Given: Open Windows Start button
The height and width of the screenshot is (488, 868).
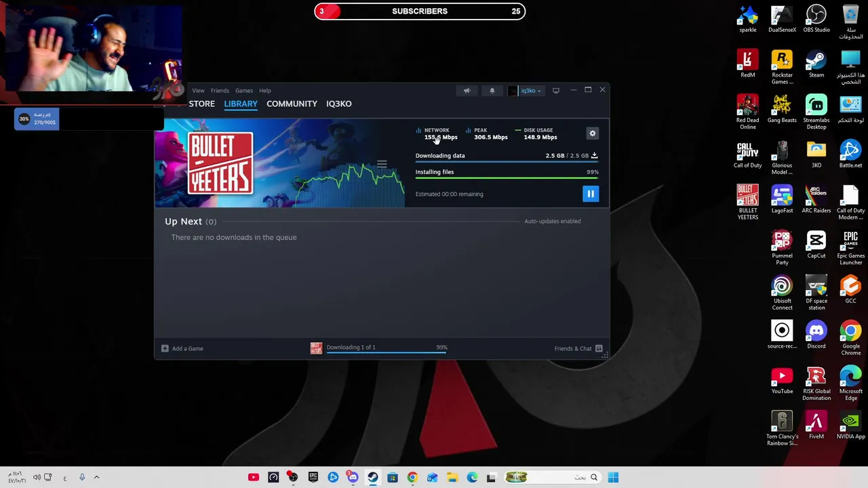Looking at the screenshot, I should point(613,477).
